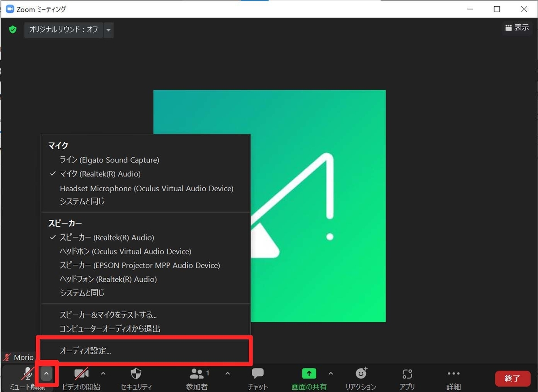Expand screen share options chevron

pyautogui.click(x=331, y=373)
